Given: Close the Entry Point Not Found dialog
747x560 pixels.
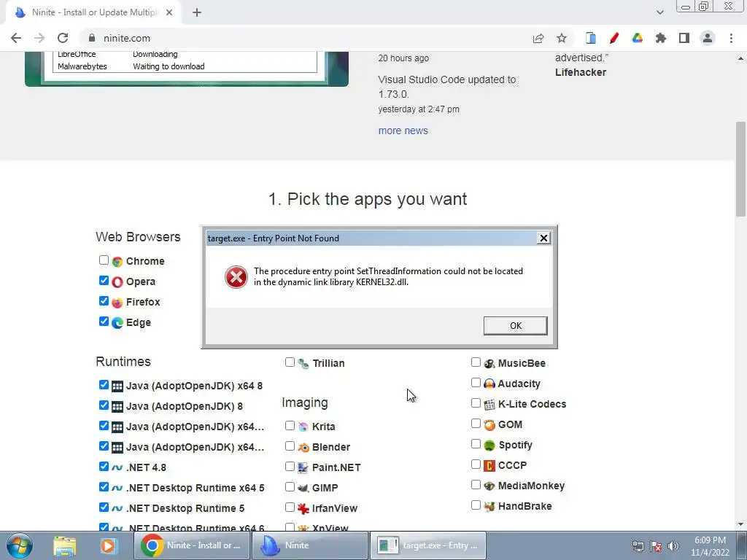Looking at the screenshot, I should point(543,238).
